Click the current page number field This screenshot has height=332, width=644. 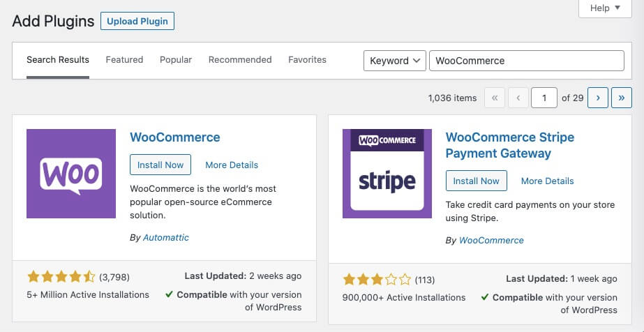coord(544,98)
